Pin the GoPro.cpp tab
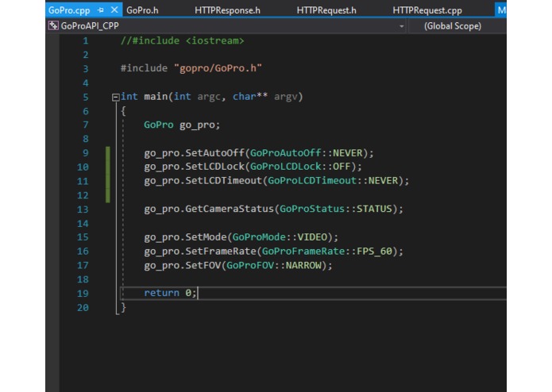552x392 pixels. [x=101, y=10]
